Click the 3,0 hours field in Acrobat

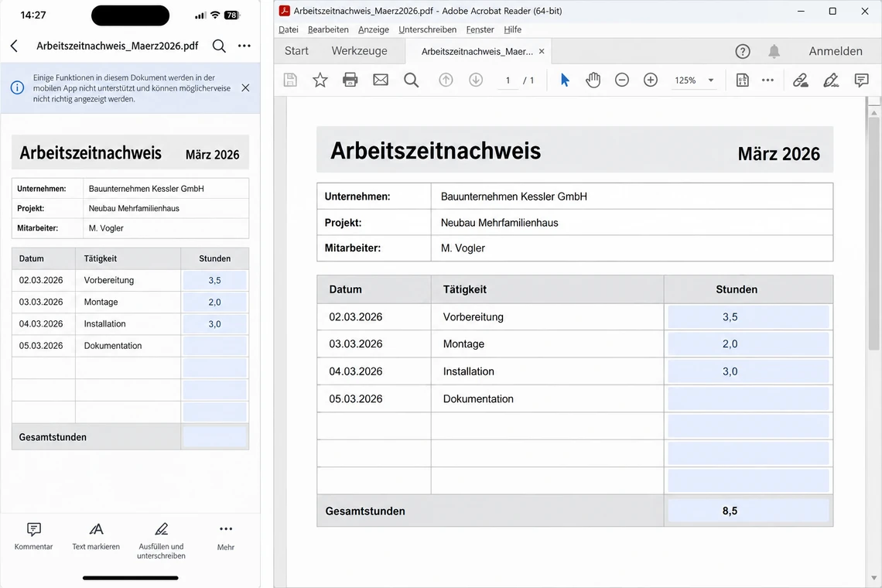click(748, 371)
